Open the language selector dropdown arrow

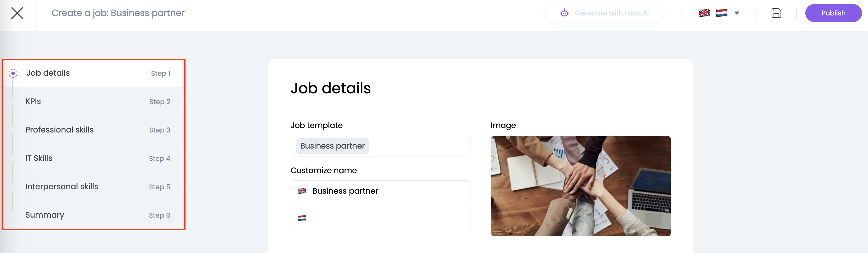(x=737, y=13)
